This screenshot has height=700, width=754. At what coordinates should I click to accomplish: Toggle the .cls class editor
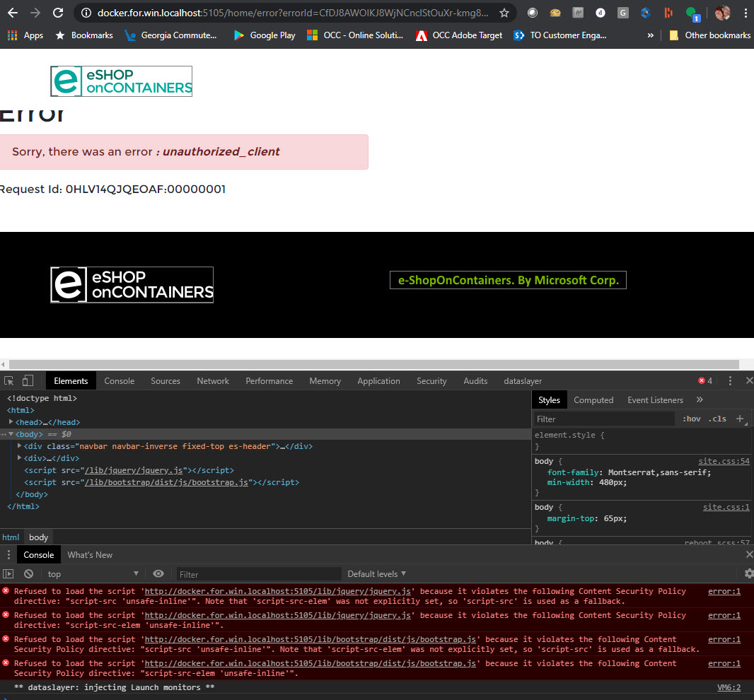click(x=717, y=419)
